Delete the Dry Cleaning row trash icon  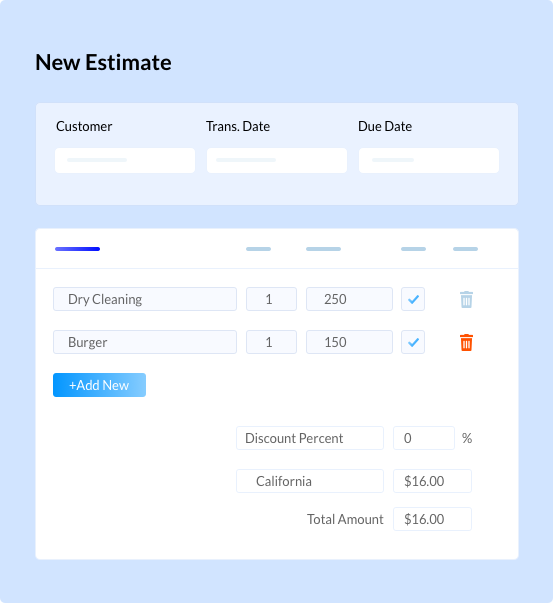(x=466, y=299)
